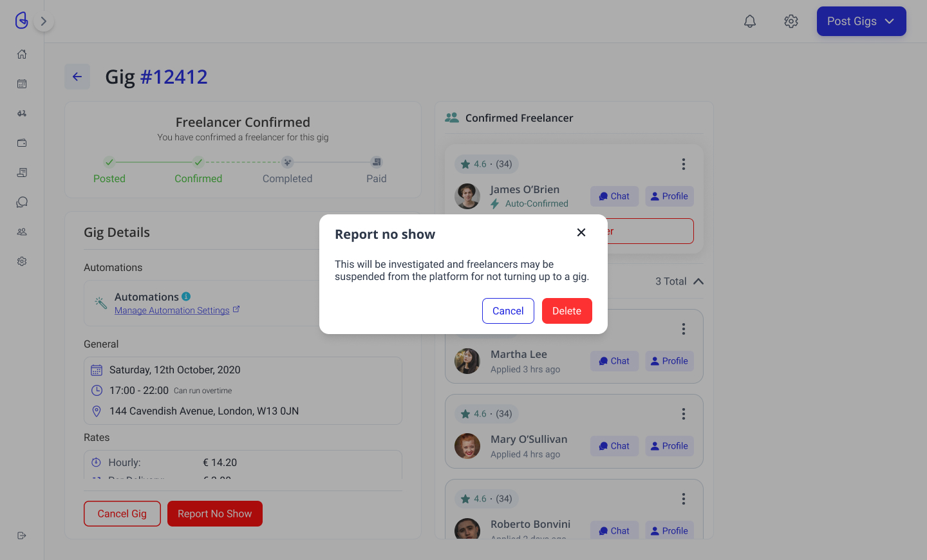927x560 pixels.
Task: Click the Cancel Gig button
Action: 122,514
